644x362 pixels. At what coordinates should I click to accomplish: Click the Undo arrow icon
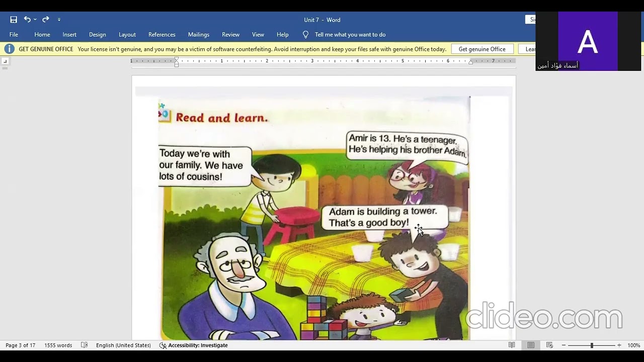point(27,20)
